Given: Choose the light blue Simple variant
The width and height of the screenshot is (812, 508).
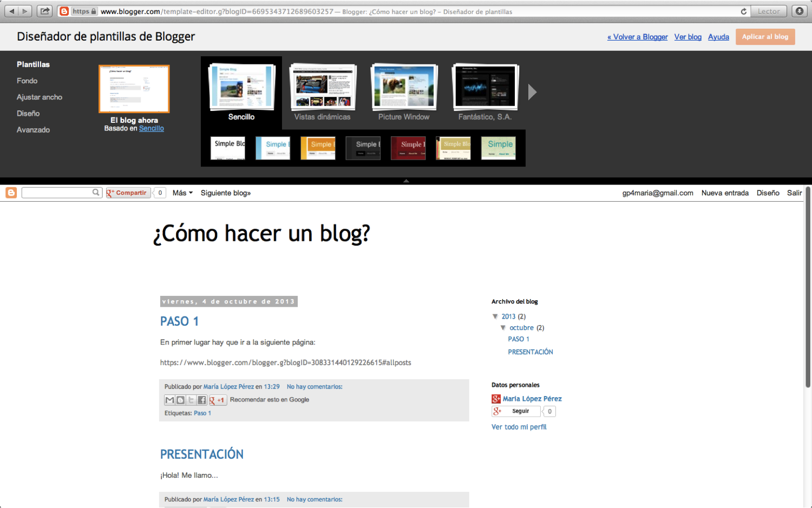Looking at the screenshot, I should [x=273, y=148].
